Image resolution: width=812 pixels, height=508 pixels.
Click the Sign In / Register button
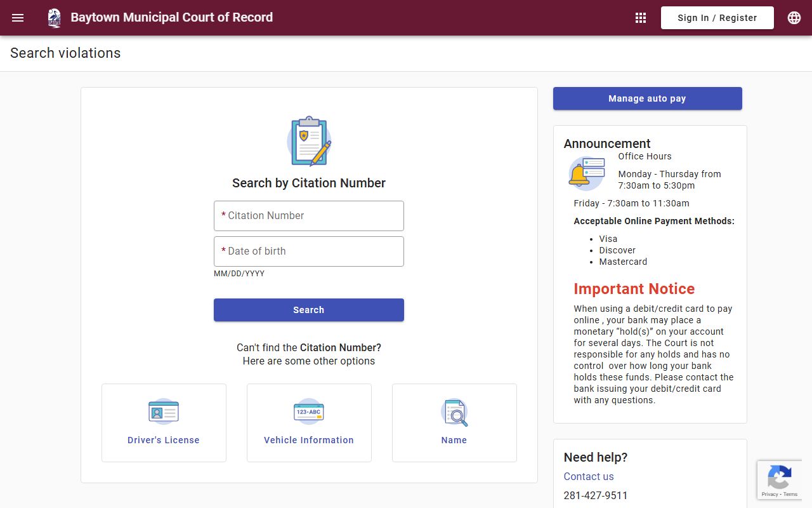point(717,18)
